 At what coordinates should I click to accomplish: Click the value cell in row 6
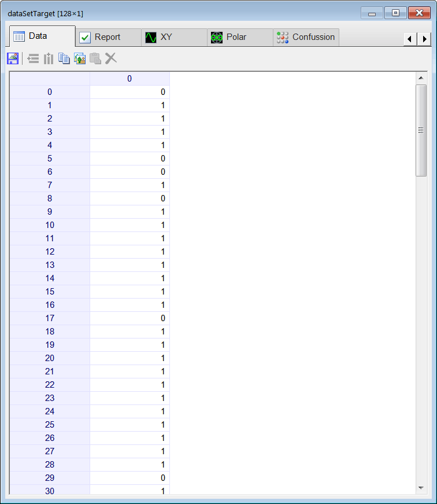coord(129,172)
